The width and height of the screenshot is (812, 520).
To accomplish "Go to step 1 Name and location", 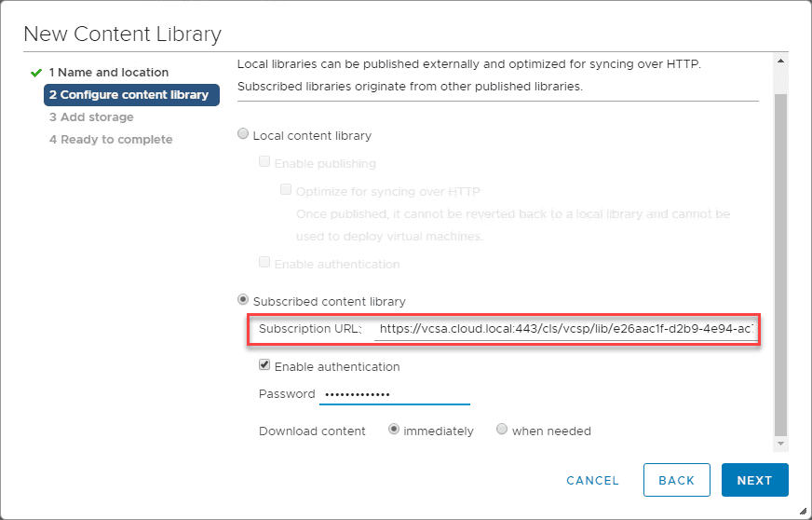I will [109, 73].
